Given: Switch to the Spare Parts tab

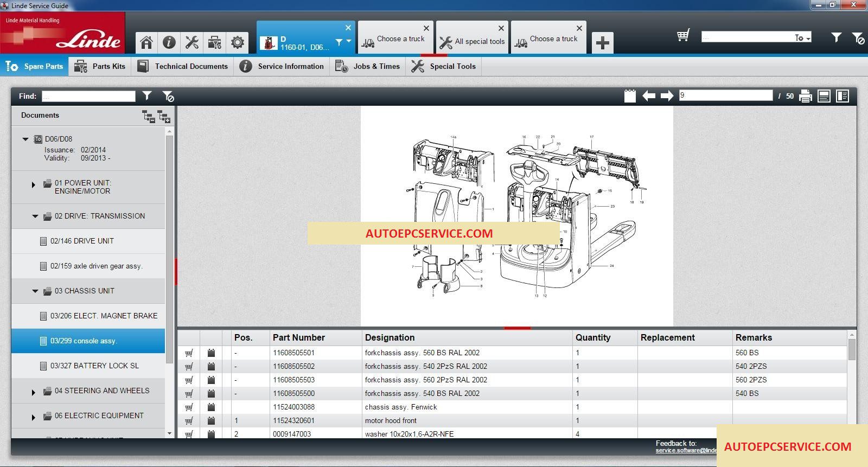Looking at the screenshot, I should tap(34, 66).
